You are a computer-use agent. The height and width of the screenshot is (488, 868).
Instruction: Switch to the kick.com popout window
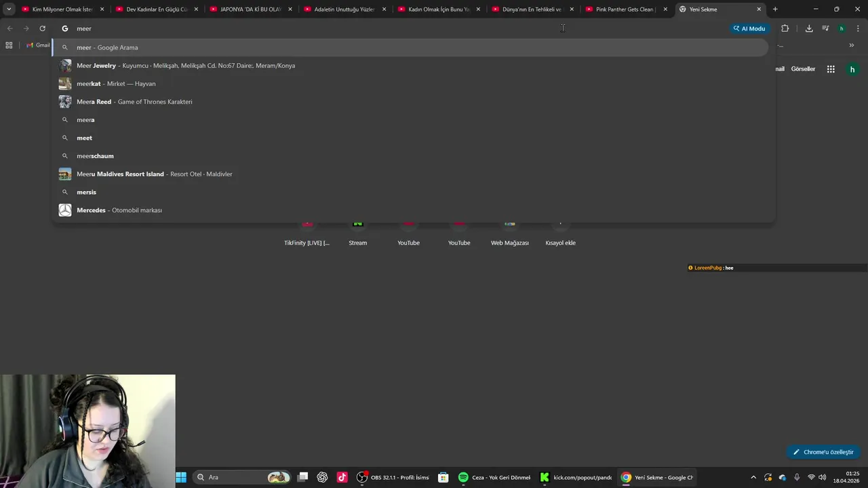click(x=576, y=477)
